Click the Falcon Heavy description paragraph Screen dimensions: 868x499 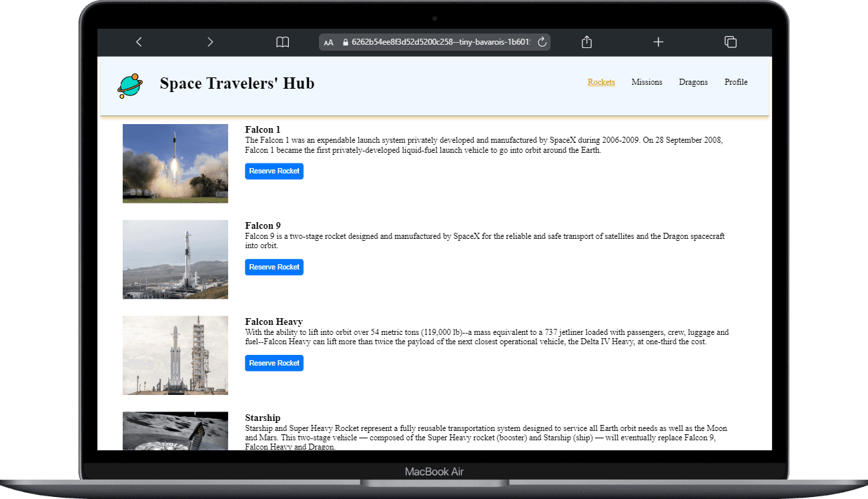point(487,337)
